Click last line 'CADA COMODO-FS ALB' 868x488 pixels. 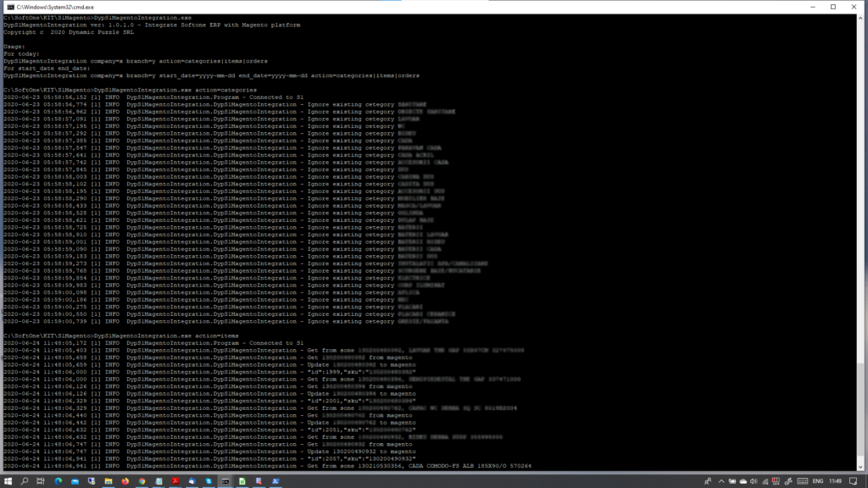[x=267, y=466]
